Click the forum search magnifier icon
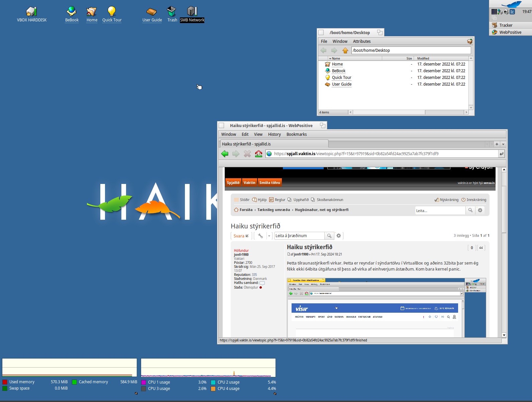Viewport: 532px width, 402px height. coord(470,210)
